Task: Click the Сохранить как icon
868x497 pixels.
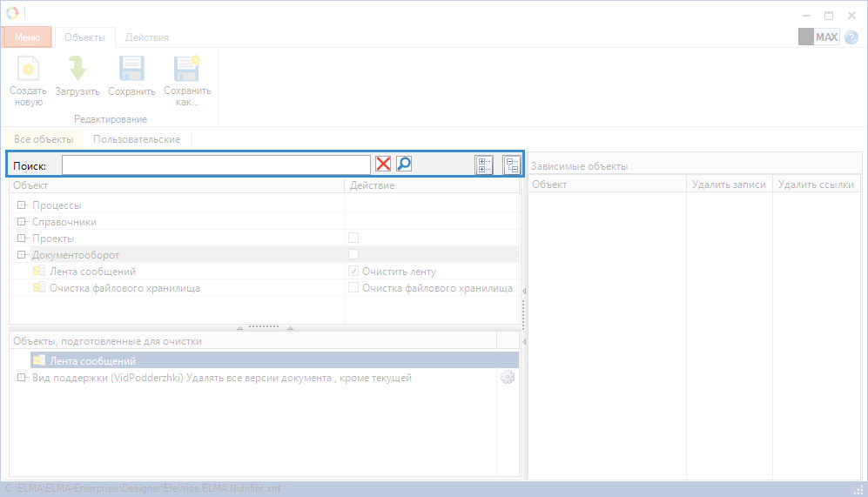Action: click(187, 69)
